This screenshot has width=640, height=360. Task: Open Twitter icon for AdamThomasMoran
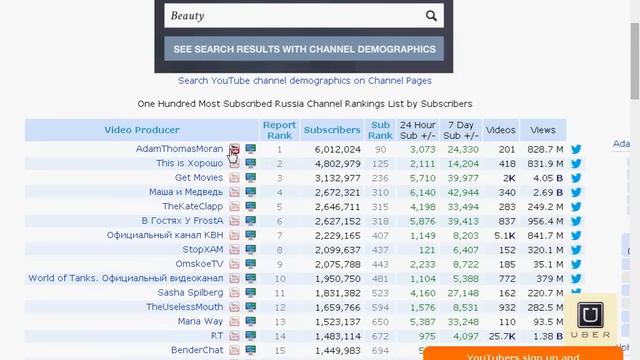576,149
